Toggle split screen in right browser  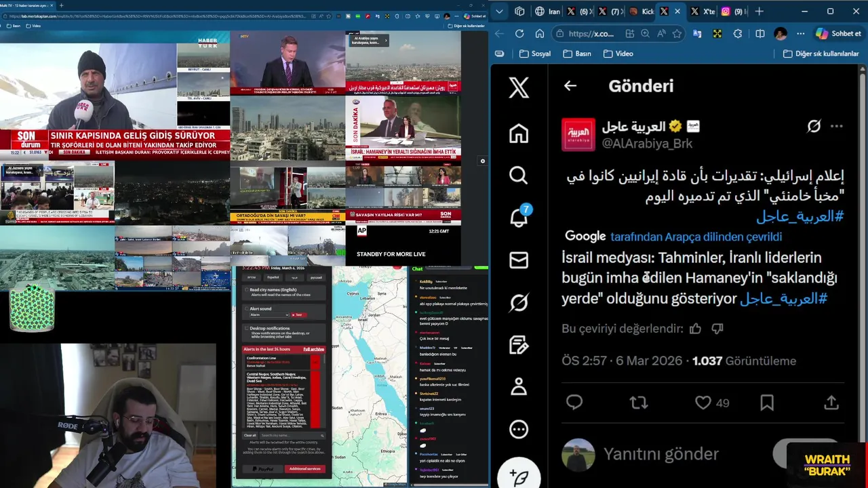[x=759, y=33]
